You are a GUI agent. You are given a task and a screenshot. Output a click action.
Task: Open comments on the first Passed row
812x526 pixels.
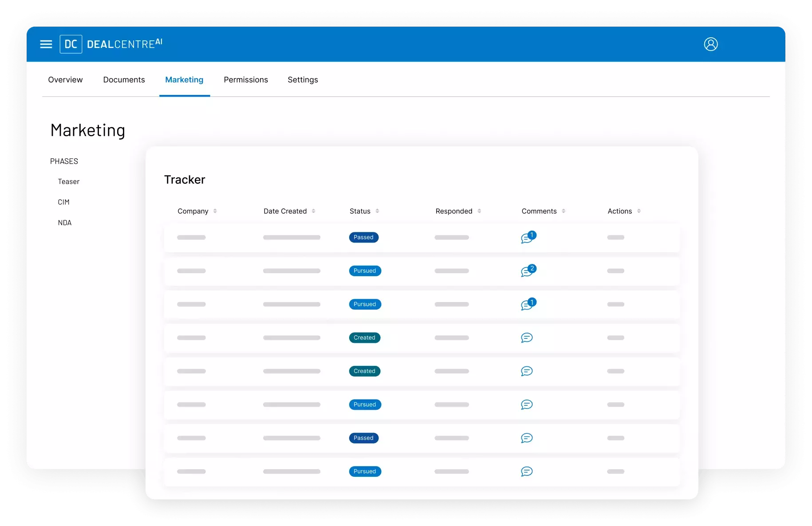click(x=527, y=238)
